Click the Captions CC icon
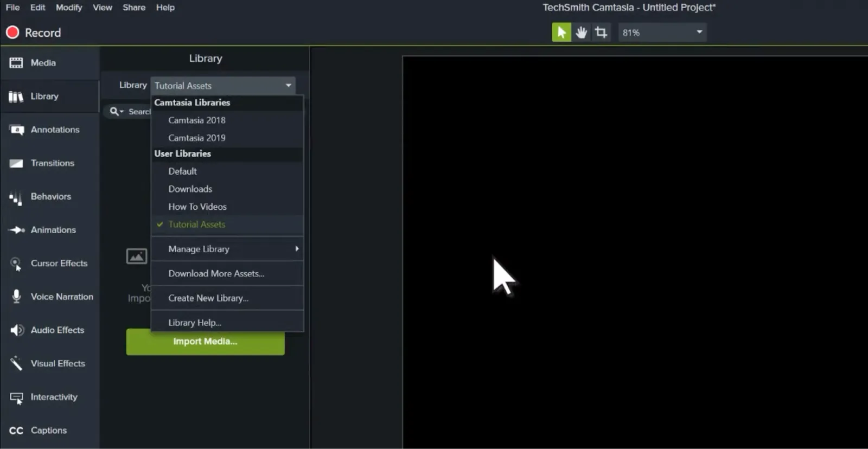 [16, 431]
